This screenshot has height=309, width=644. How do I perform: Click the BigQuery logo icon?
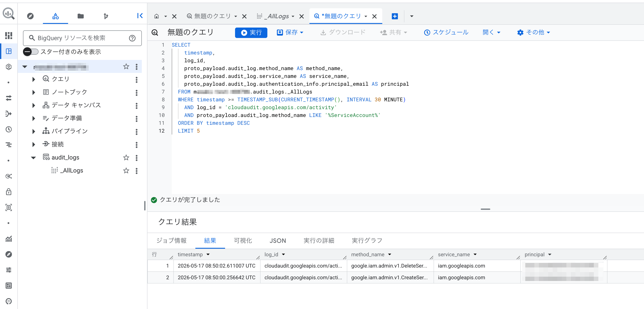point(9,13)
